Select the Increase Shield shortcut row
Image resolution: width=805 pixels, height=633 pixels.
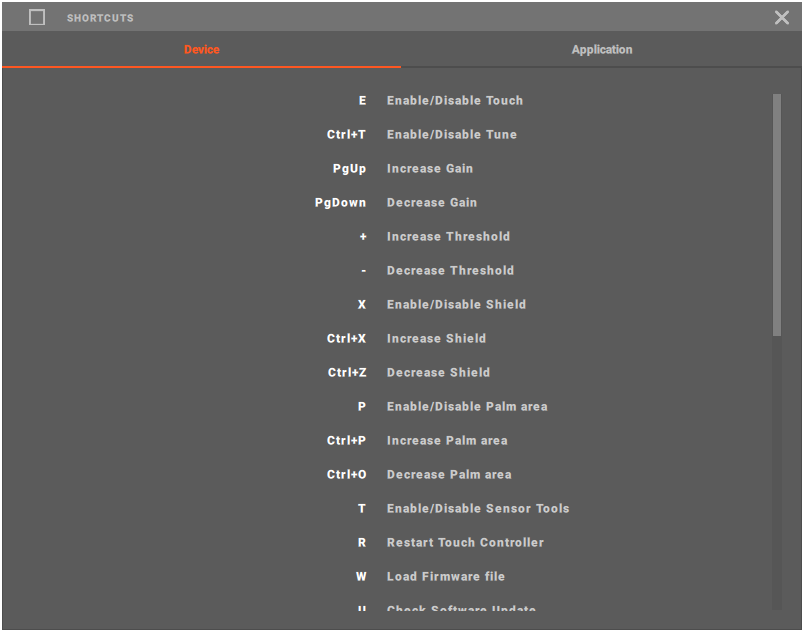coord(436,339)
